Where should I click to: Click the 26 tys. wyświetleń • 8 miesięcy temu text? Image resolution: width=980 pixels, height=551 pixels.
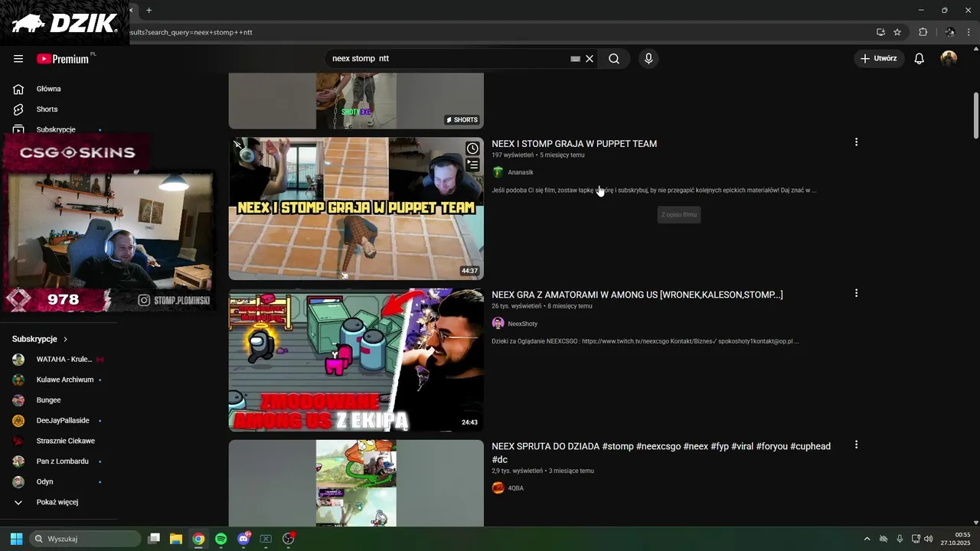pyautogui.click(x=541, y=306)
